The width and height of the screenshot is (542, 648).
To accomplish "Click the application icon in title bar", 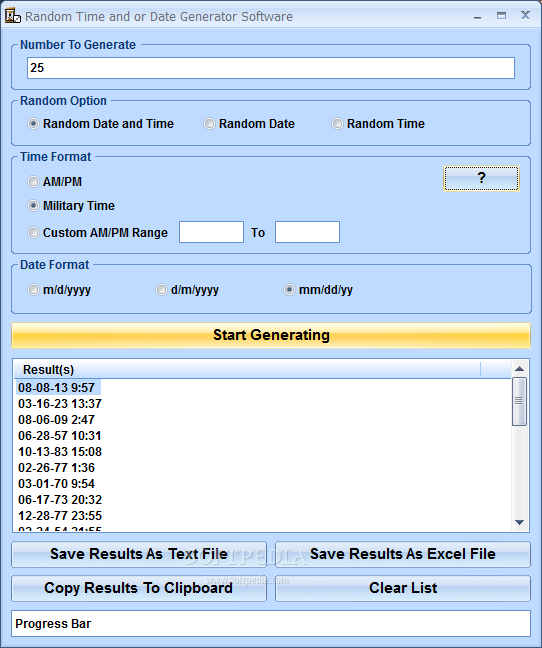I will (12, 16).
